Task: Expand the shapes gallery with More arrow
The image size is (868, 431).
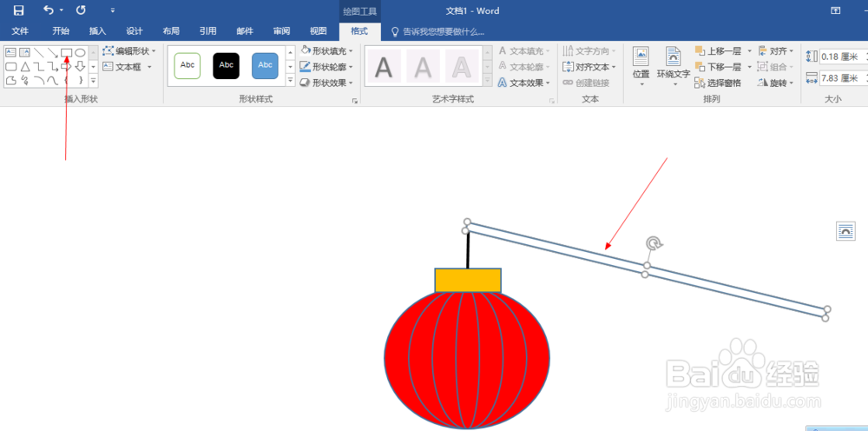Action: 93,80
